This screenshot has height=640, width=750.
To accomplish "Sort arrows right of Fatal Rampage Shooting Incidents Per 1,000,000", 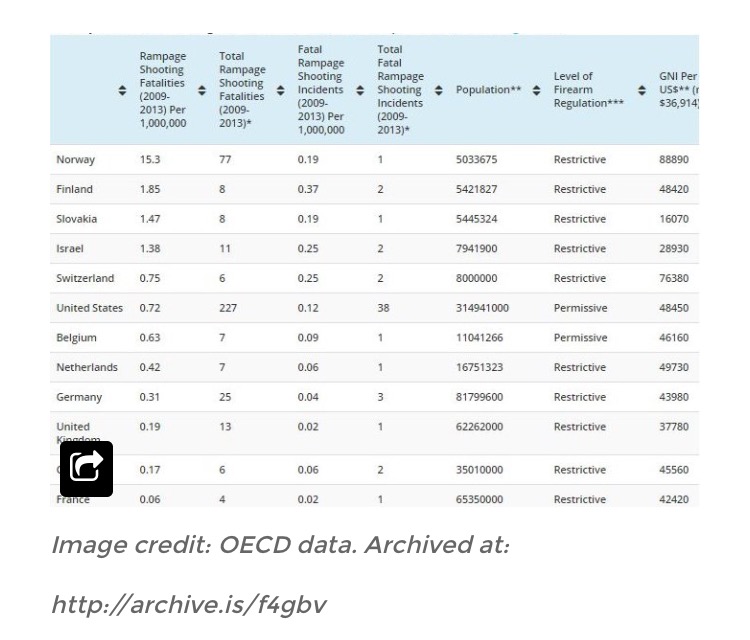I will point(360,90).
